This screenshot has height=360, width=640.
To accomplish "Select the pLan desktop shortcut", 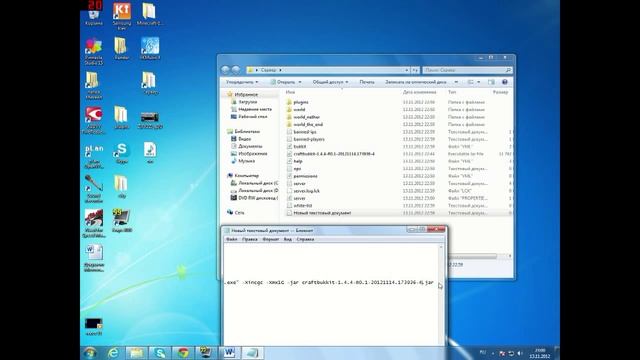I will coord(94,156).
